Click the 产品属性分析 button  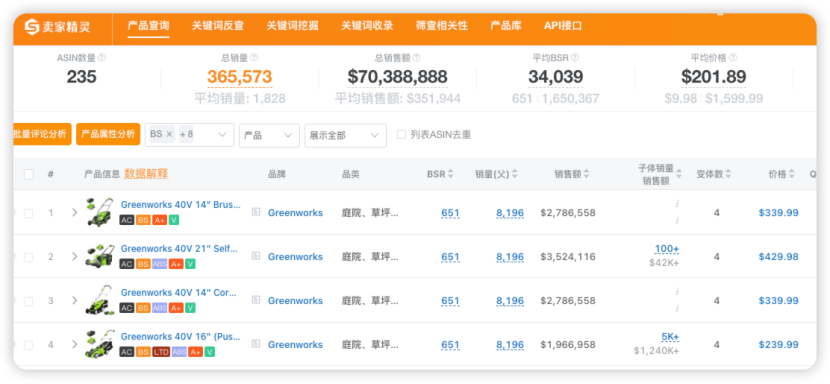click(x=108, y=135)
